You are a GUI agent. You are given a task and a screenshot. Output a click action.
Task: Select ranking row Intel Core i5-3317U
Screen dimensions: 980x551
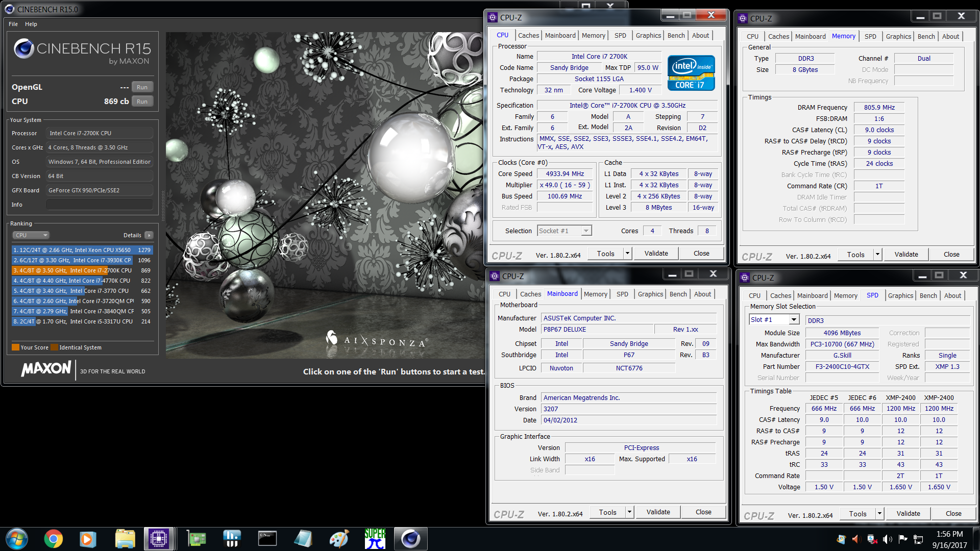(x=82, y=321)
